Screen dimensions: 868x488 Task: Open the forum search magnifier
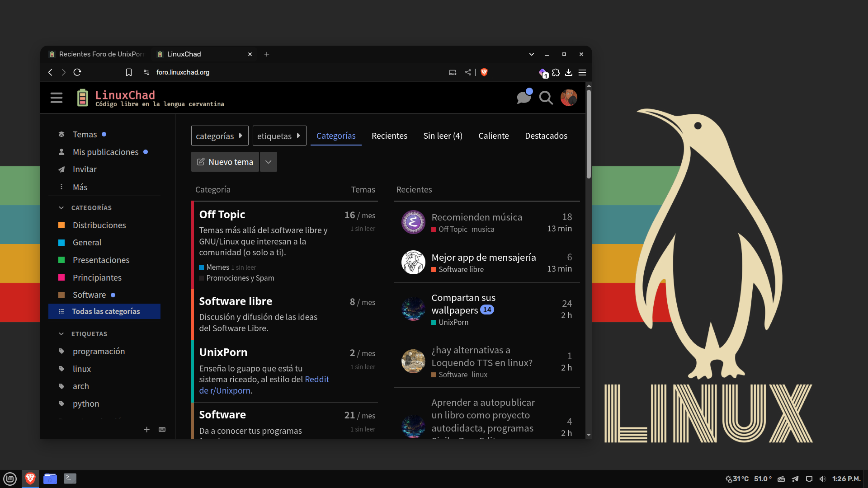(x=546, y=98)
